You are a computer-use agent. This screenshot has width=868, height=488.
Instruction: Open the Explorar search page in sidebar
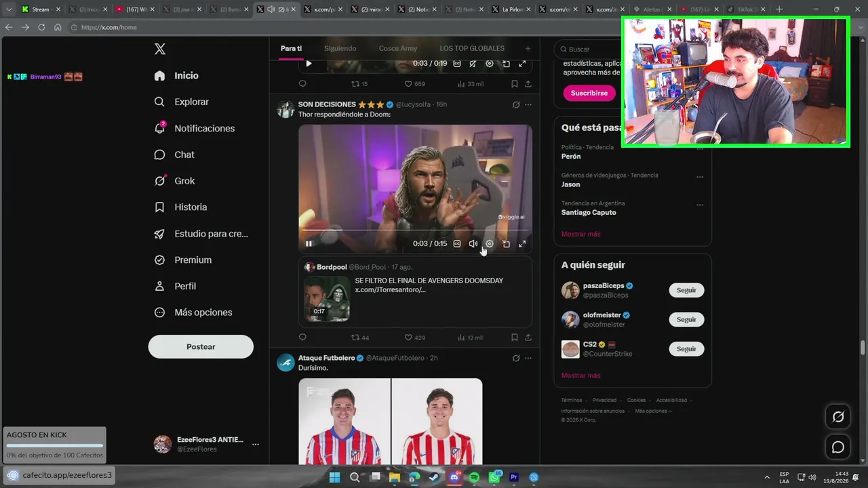(182, 102)
